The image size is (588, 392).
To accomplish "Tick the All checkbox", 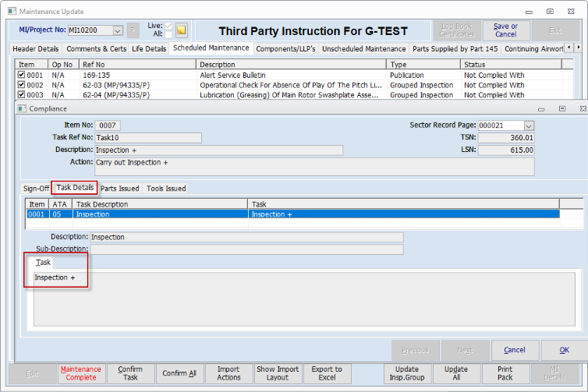I will point(168,35).
